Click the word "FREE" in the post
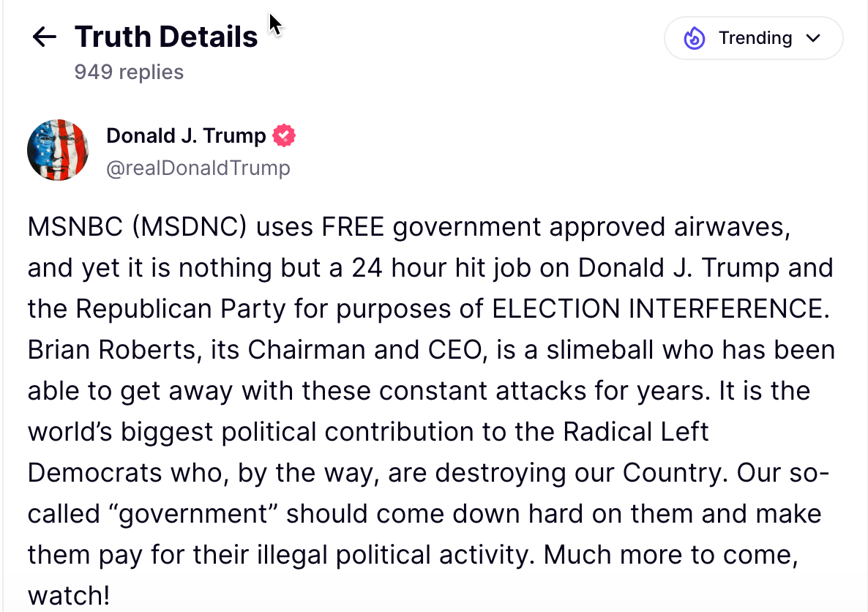This screenshot has width=868, height=612. click(x=352, y=228)
